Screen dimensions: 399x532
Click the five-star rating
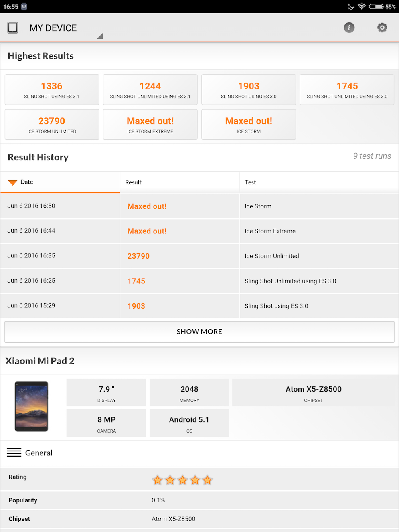(x=182, y=480)
